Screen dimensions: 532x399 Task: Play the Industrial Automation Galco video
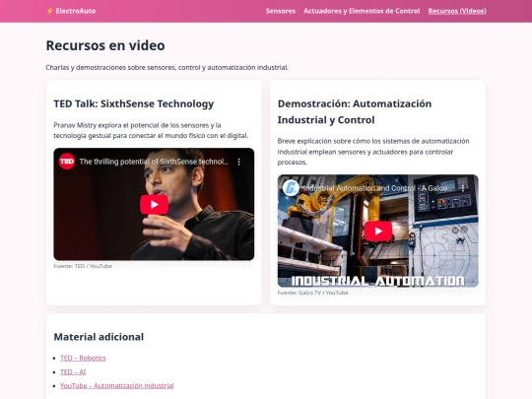pyautogui.click(x=378, y=232)
